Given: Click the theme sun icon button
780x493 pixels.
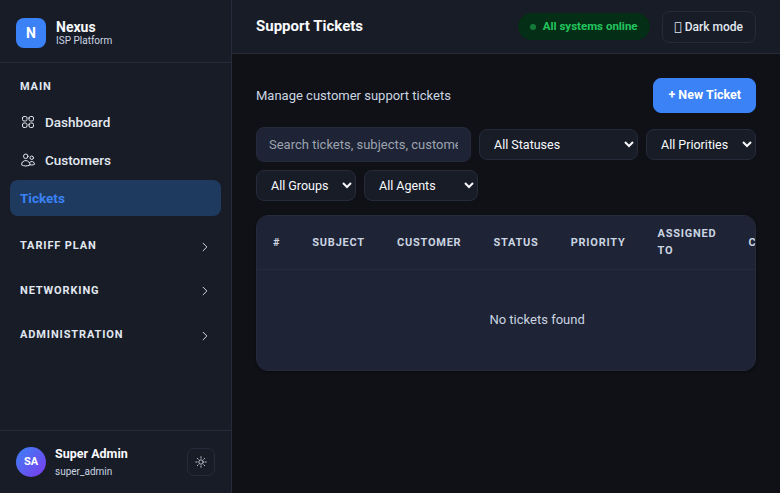Looking at the screenshot, I should pyautogui.click(x=201, y=462).
